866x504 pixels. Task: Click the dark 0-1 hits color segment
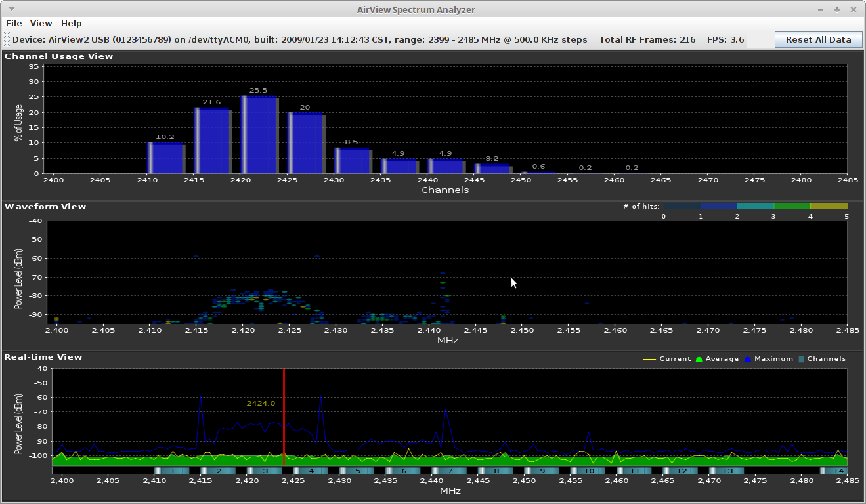(x=682, y=206)
